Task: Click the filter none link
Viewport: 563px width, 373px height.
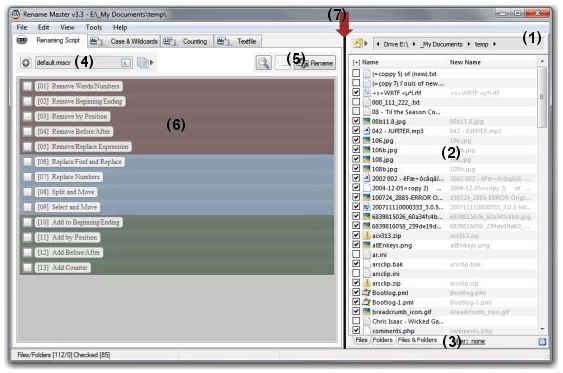Action: coord(478,341)
